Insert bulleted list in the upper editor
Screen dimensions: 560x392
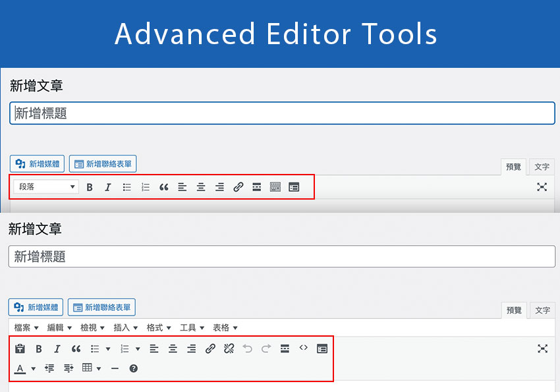[126, 187]
